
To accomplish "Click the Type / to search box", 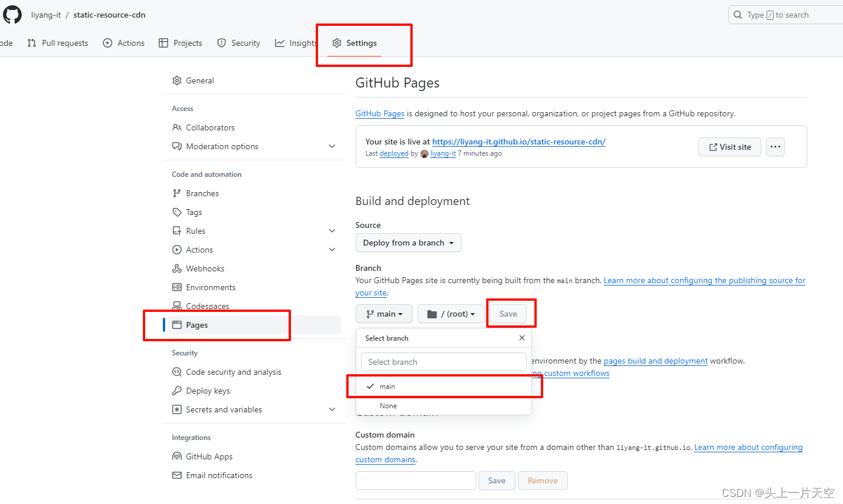I will click(x=786, y=15).
